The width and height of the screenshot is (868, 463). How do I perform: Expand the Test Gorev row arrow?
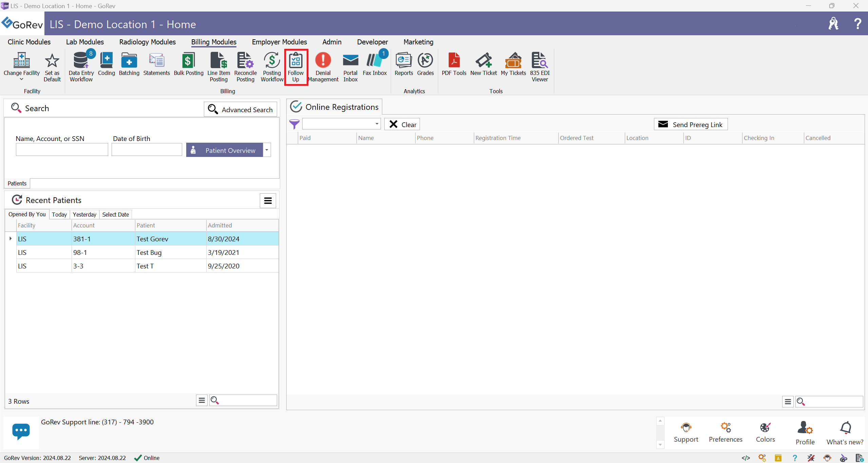tap(11, 239)
